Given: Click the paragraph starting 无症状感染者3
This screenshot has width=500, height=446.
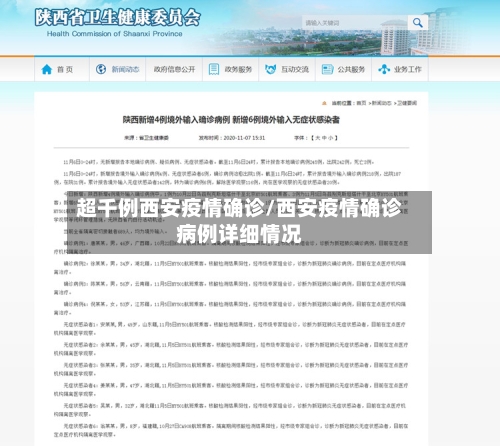Looking at the screenshot, I should [x=231, y=369].
